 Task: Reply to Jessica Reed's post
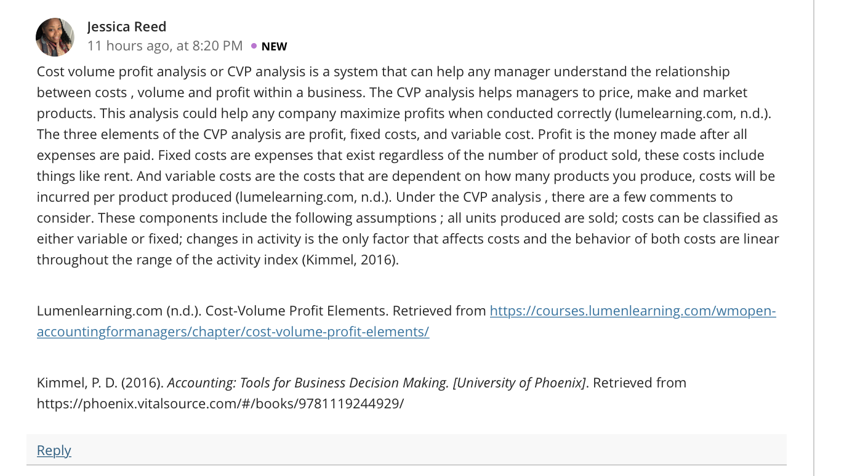pos(54,450)
